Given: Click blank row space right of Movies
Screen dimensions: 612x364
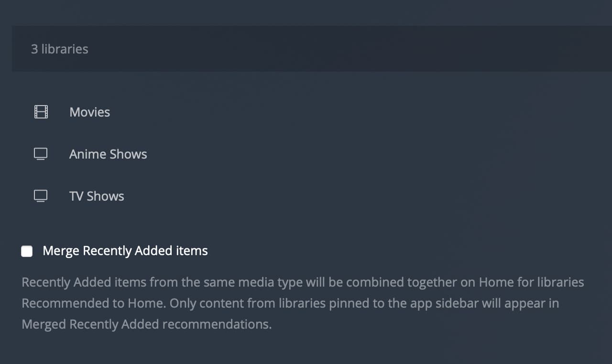Looking at the screenshot, I should pos(335,112).
